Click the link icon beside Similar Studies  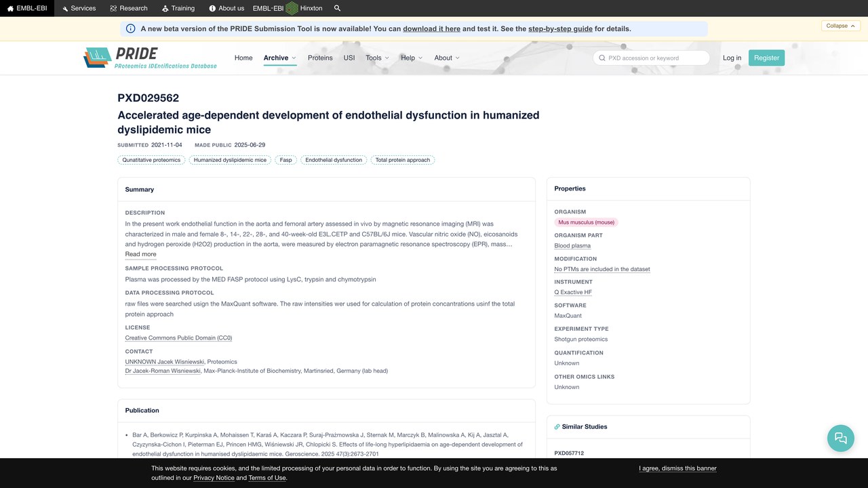point(557,427)
